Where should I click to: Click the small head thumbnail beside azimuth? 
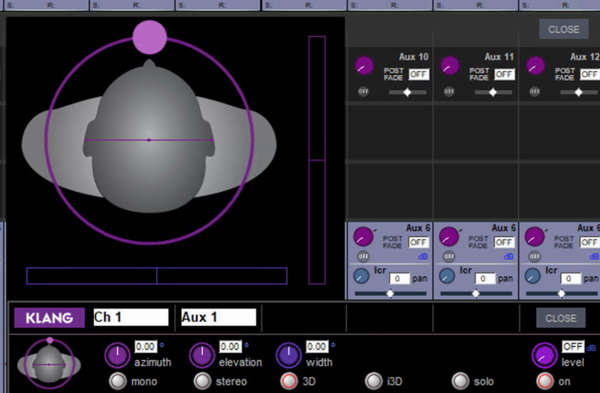tap(49, 363)
